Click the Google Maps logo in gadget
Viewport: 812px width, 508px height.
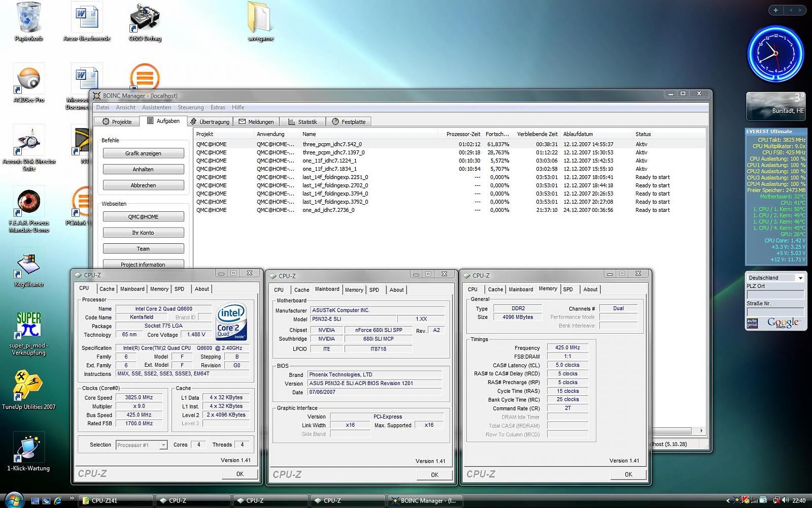pos(783,323)
